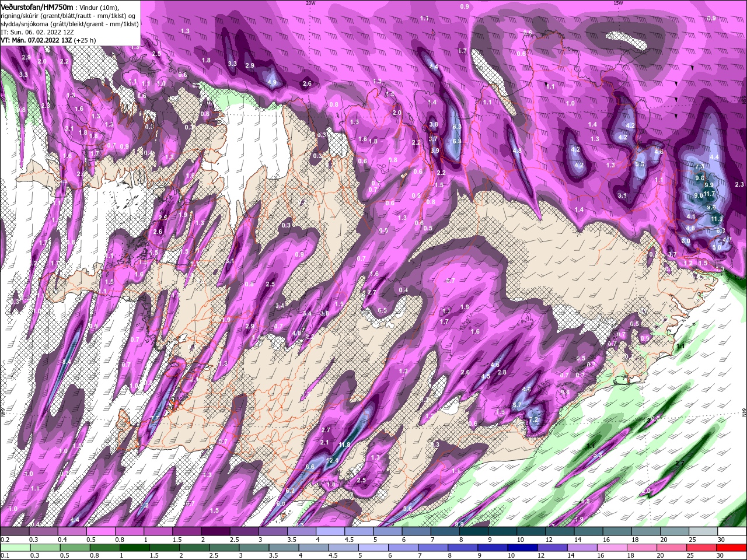Click the darkest purple swatch between 2 and 2.5
This screenshot has width=747, height=560.
[215, 531]
